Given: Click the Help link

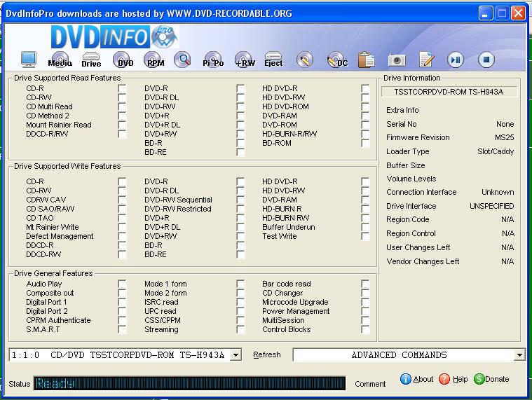Looking at the screenshot, I should [453, 379].
